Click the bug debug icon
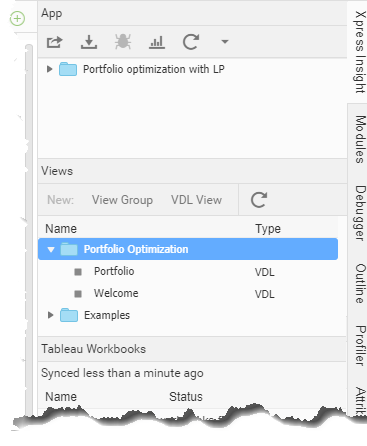This screenshot has height=446, width=367. [123, 42]
